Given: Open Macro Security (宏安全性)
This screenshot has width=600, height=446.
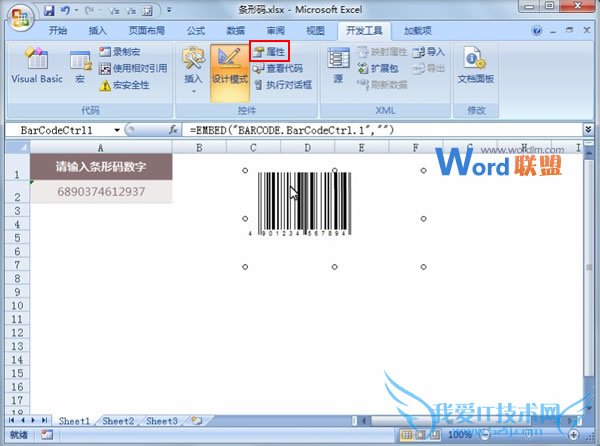Looking at the screenshot, I should [x=124, y=85].
